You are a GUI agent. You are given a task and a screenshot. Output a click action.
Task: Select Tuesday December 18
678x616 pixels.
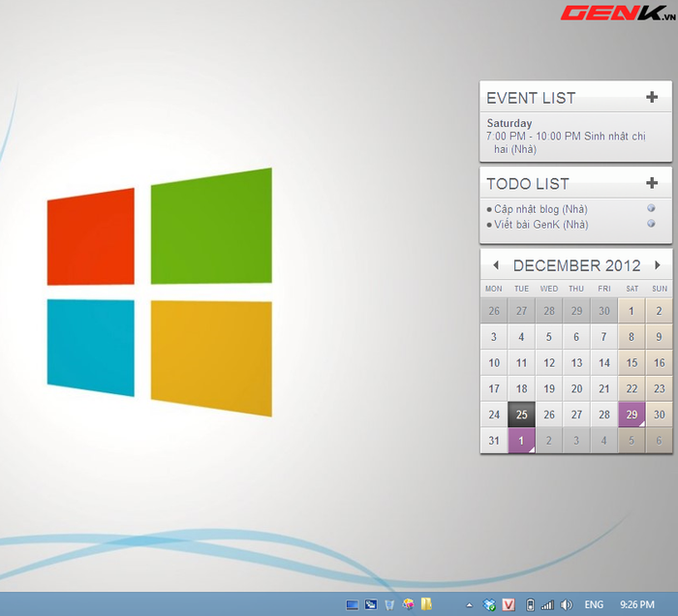(x=521, y=388)
